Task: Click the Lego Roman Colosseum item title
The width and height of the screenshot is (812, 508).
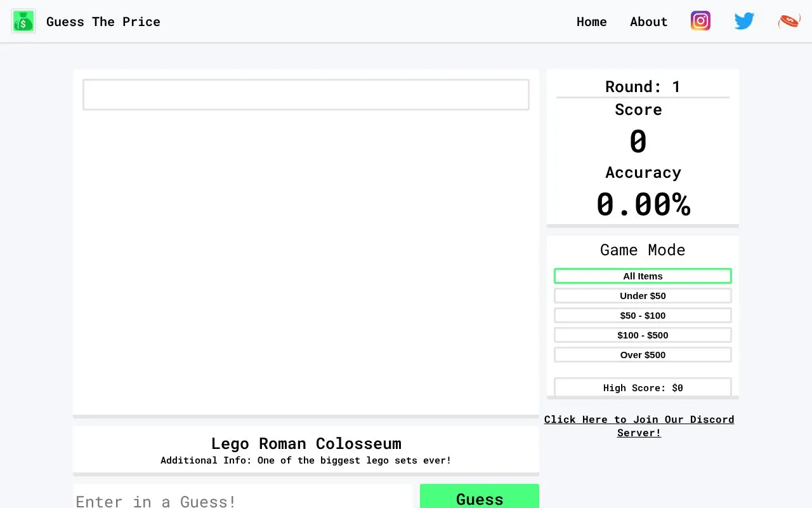Action: pyautogui.click(x=306, y=443)
